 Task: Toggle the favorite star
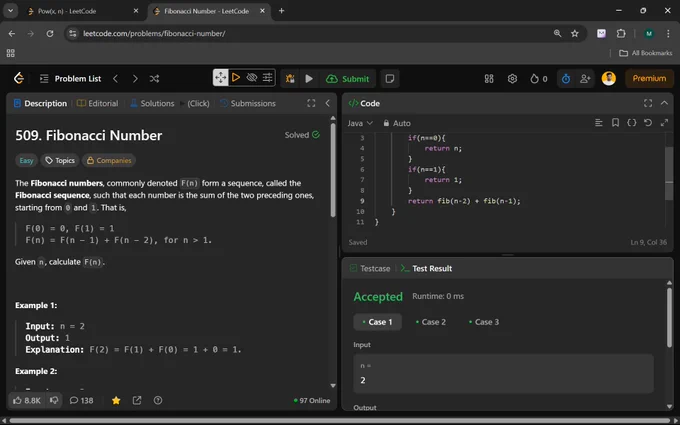(116, 400)
